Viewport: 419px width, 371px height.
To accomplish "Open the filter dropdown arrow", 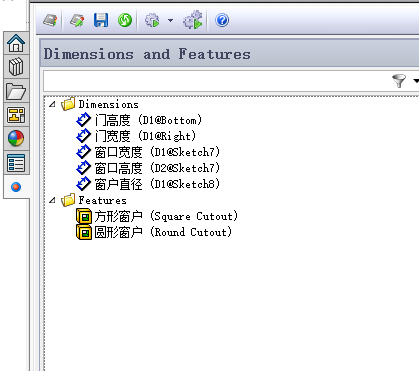I will tap(416, 81).
